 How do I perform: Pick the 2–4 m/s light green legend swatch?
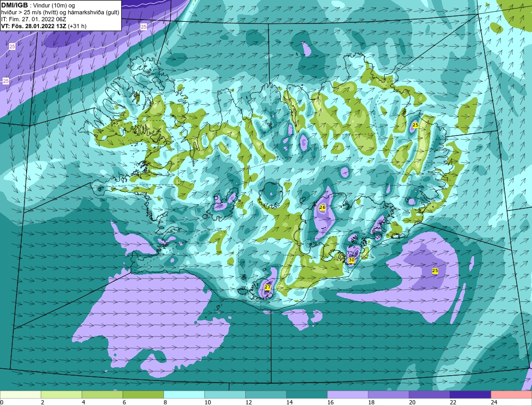pyautogui.click(x=61, y=395)
